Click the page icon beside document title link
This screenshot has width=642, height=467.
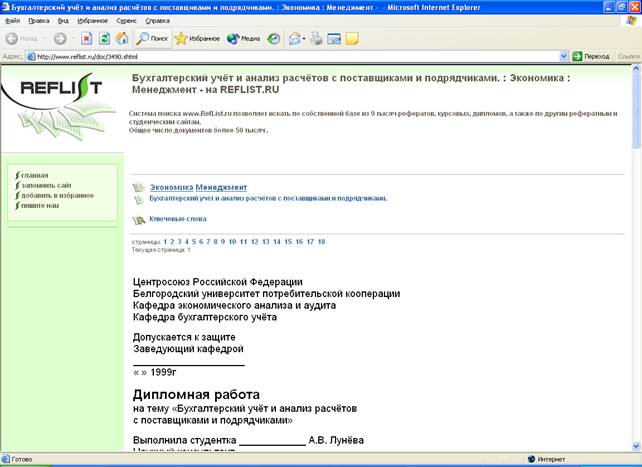coord(139,199)
